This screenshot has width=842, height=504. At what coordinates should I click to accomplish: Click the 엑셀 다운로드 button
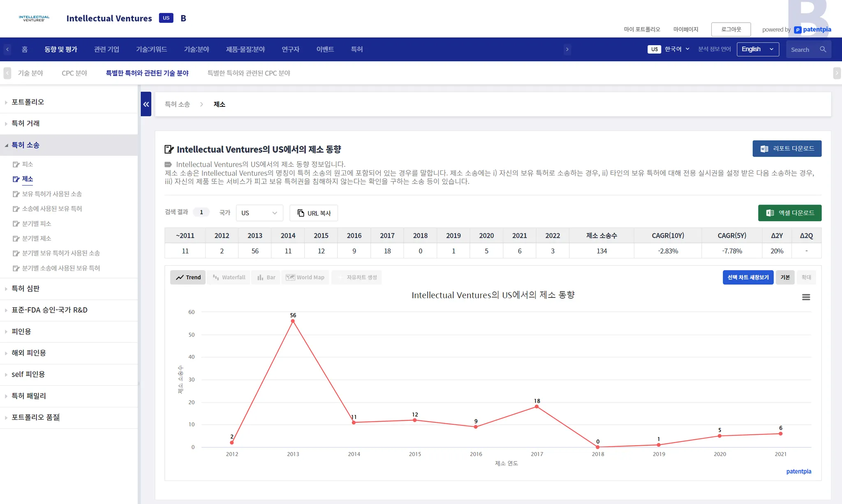coord(789,213)
